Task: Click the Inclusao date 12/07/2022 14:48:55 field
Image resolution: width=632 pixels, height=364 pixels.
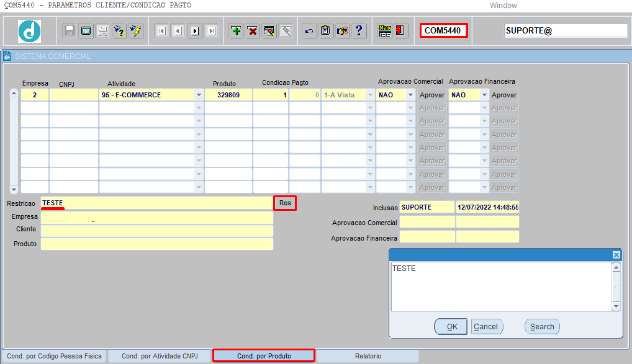Action: 487,207
